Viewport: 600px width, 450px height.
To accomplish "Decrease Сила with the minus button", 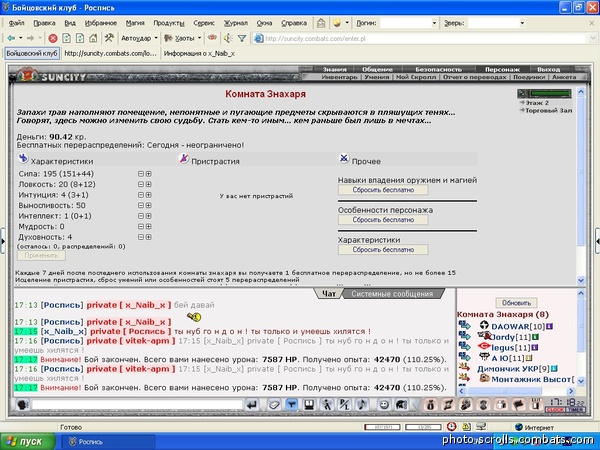I will coord(141,174).
